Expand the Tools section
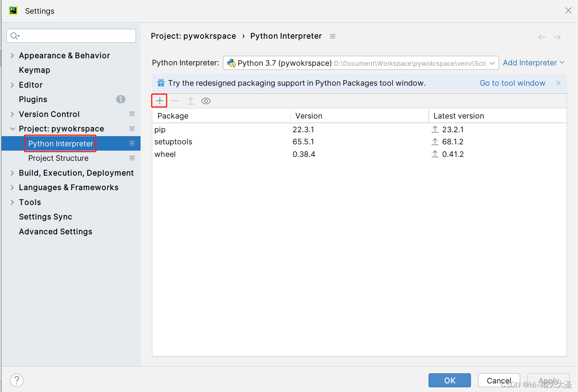 [x=12, y=202]
